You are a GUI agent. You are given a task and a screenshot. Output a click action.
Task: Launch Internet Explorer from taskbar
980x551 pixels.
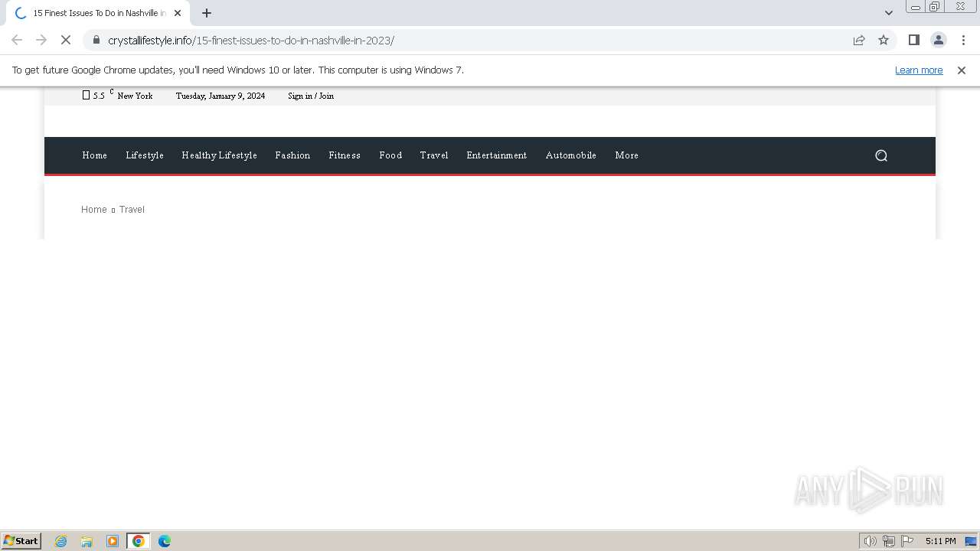pyautogui.click(x=61, y=541)
